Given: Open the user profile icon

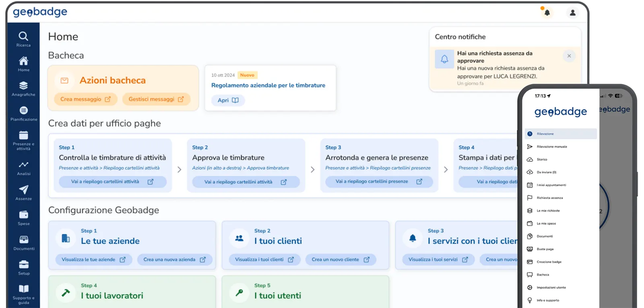Looking at the screenshot, I should pos(572,12).
